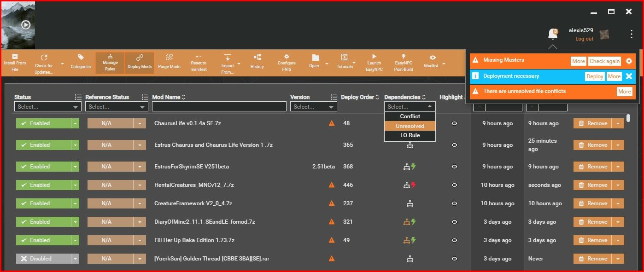The width and height of the screenshot is (644, 272).
Task: Toggle Enabled status for Estrus Chaurus row
Action: [x=43, y=145]
